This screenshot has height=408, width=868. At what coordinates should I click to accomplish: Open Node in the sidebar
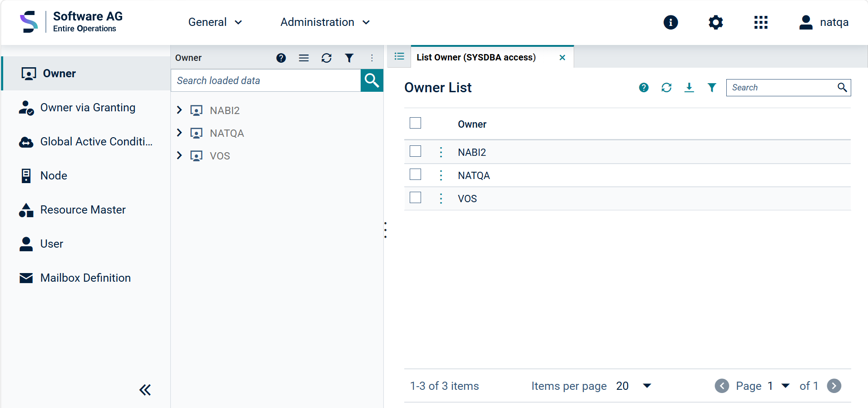86,176
